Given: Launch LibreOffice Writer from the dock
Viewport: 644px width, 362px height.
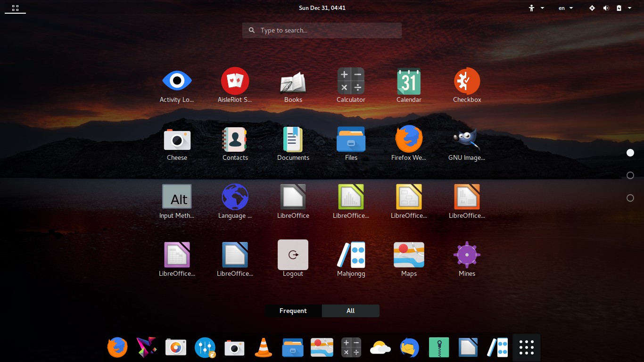Looking at the screenshot, I should tap(468, 348).
